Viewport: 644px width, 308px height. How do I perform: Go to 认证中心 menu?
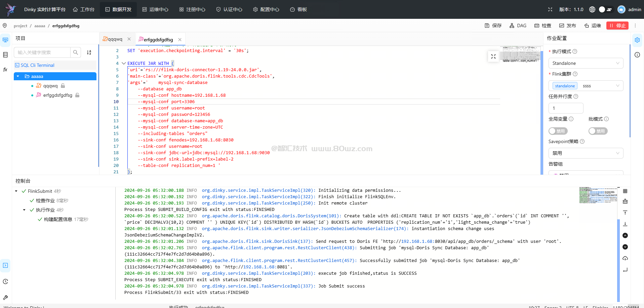tap(229, 9)
